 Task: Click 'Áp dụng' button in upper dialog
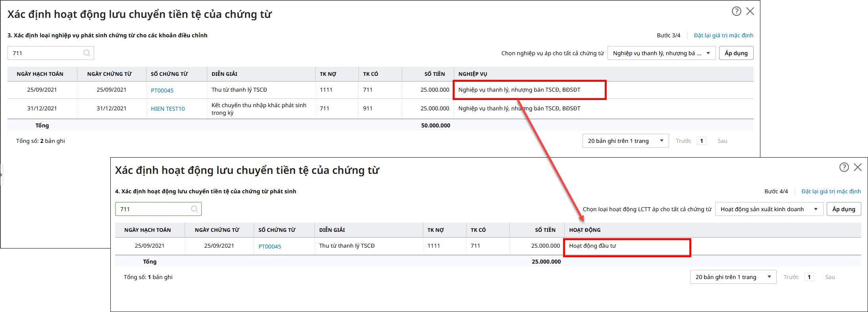pyautogui.click(x=736, y=53)
